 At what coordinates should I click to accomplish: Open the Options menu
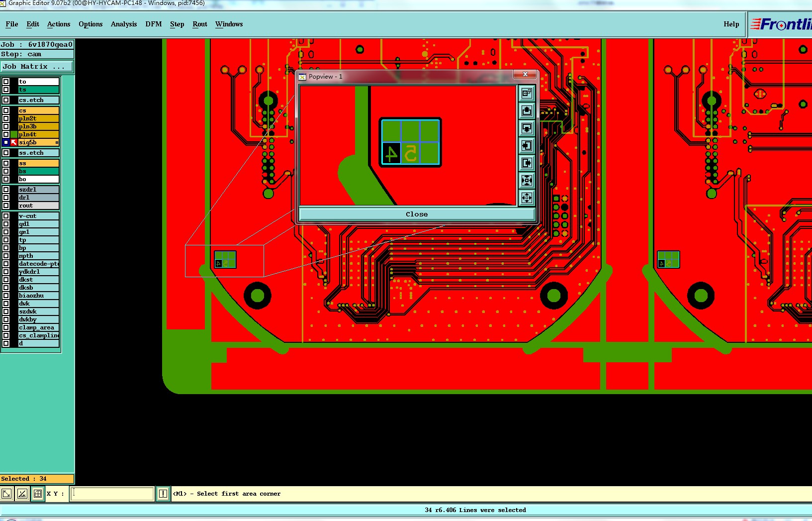(x=90, y=24)
